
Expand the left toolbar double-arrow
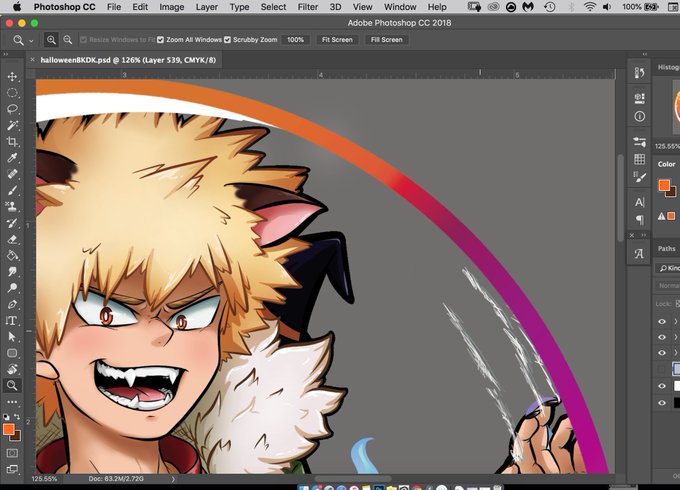[x=6, y=54]
